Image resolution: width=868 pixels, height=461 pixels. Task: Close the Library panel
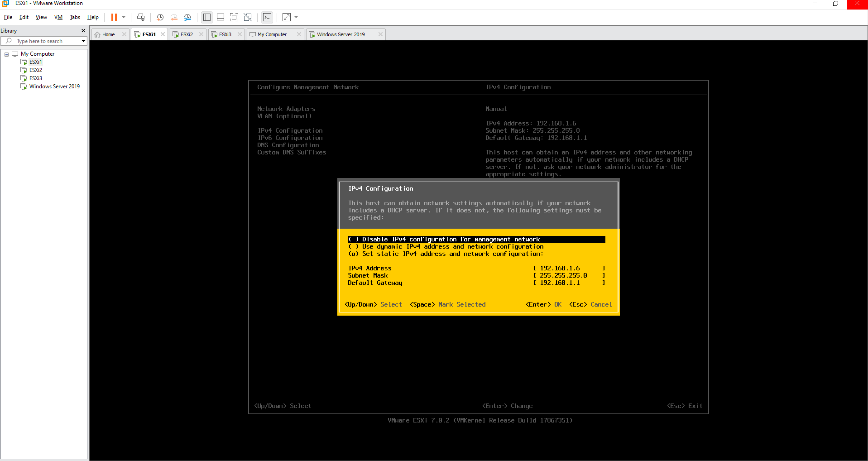coord(83,31)
